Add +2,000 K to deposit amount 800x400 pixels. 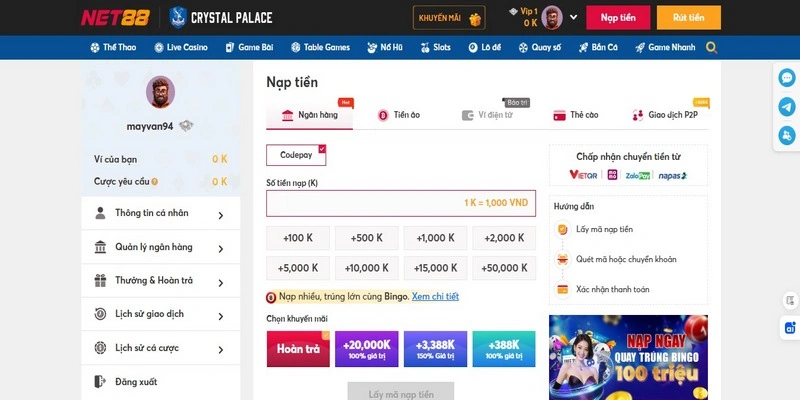click(x=504, y=238)
